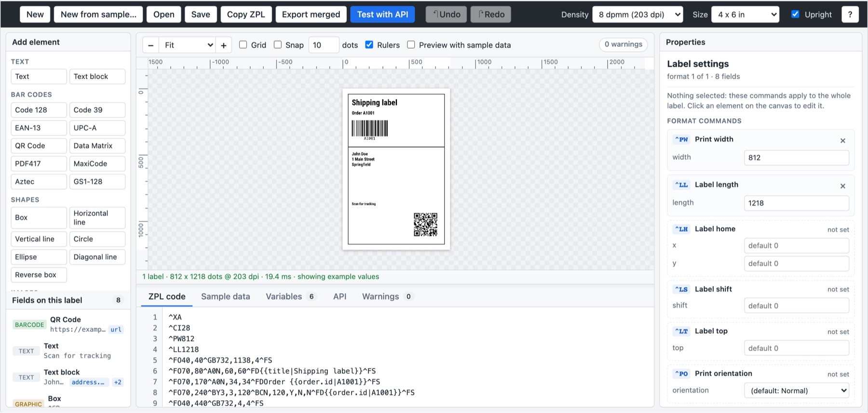Viewport: 868px width, 413px height.
Task: Click the Label shift input field
Action: point(797,306)
